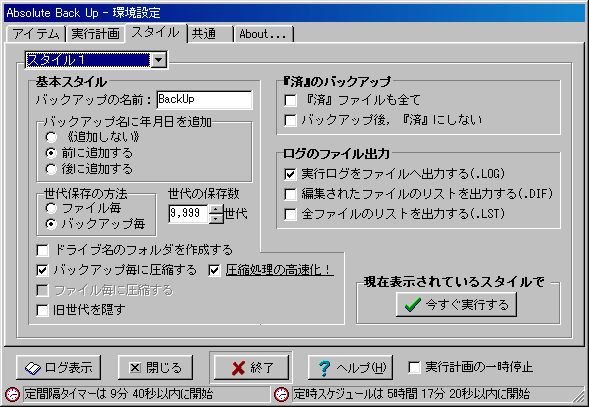Image resolution: width=589 pixels, height=407 pixels.
Task: Click the スタイル1 combo box text
Action: pyautogui.click(x=88, y=60)
